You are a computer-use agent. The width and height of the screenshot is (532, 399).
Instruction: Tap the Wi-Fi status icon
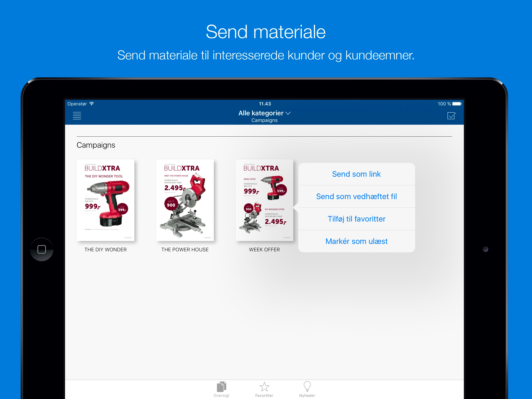(x=92, y=104)
